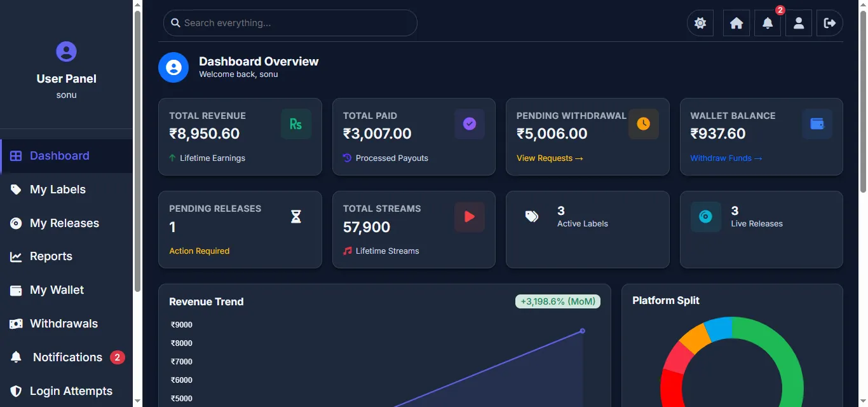Image resolution: width=868 pixels, height=407 pixels.
Task: Click the User Panel avatar icon
Action: tap(66, 51)
